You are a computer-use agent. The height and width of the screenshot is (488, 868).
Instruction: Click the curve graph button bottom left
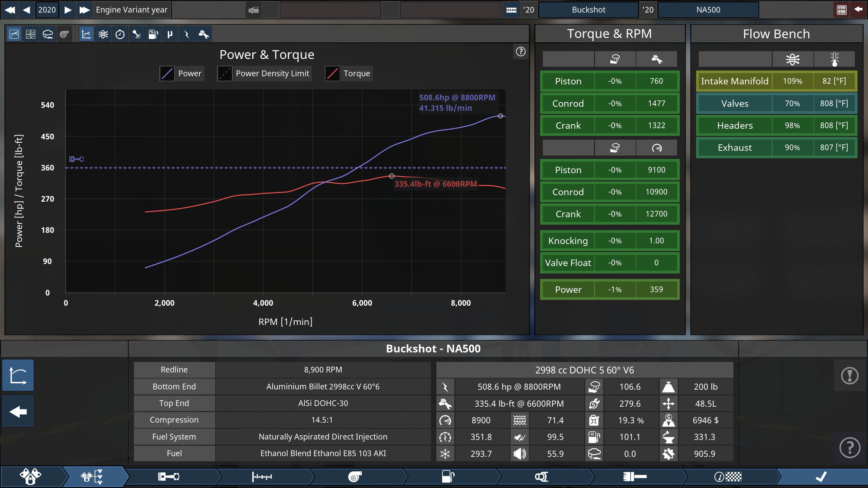(18, 375)
